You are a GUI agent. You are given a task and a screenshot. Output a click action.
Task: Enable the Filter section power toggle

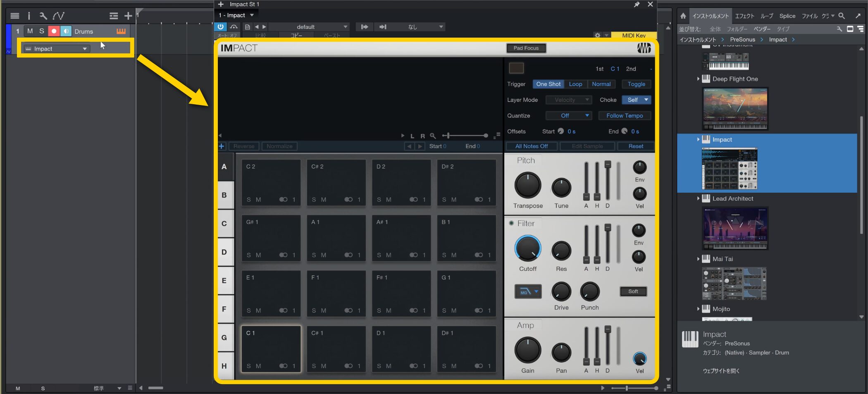point(511,223)
